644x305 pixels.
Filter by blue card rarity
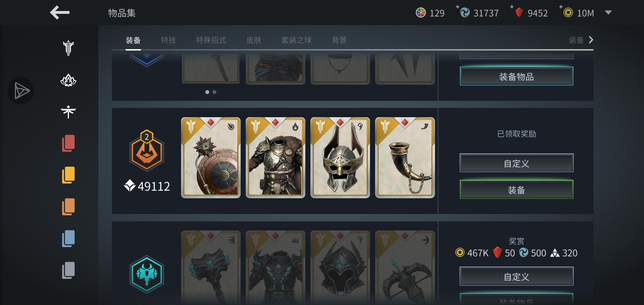[x=68, y=239]
